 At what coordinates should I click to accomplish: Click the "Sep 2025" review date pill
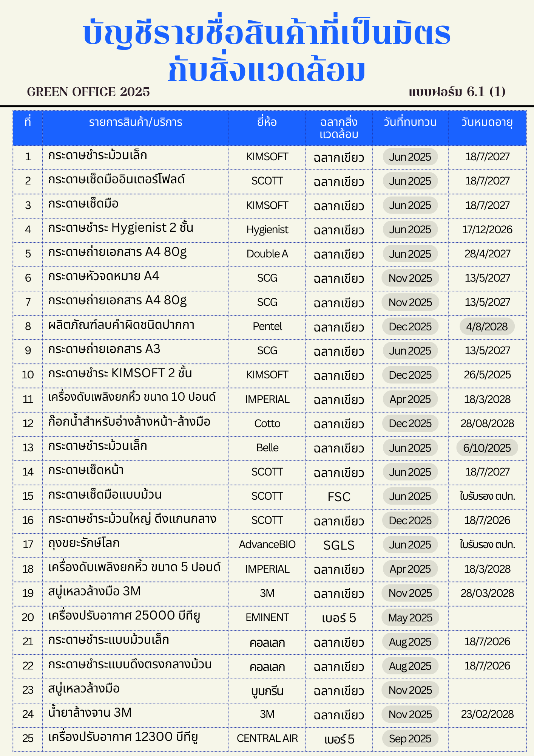pyautogui.click(x=410, y=739)
